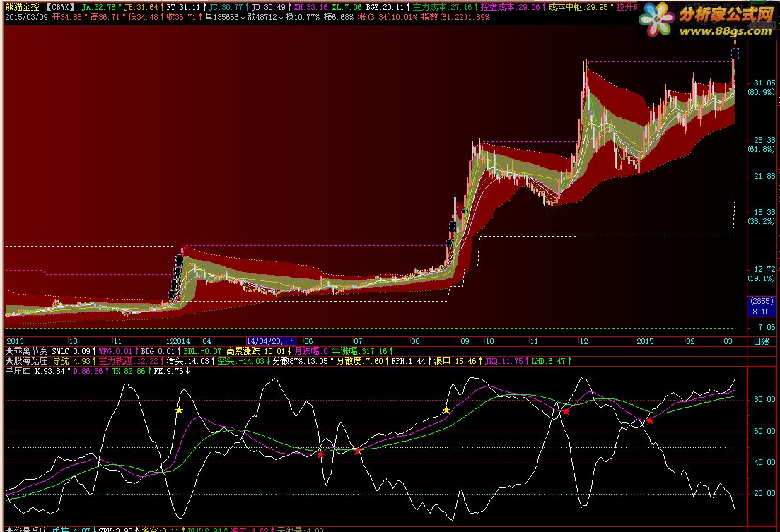Click the K:93.84 readout
Image resolution: width=780 pixels, height=532 pixels.
50,371
